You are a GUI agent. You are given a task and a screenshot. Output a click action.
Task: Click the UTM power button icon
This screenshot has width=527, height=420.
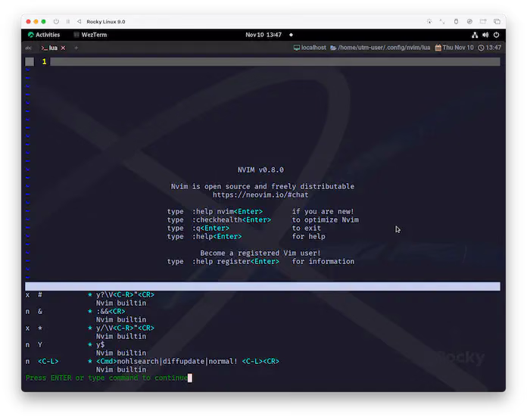click(x=56, y=21)
